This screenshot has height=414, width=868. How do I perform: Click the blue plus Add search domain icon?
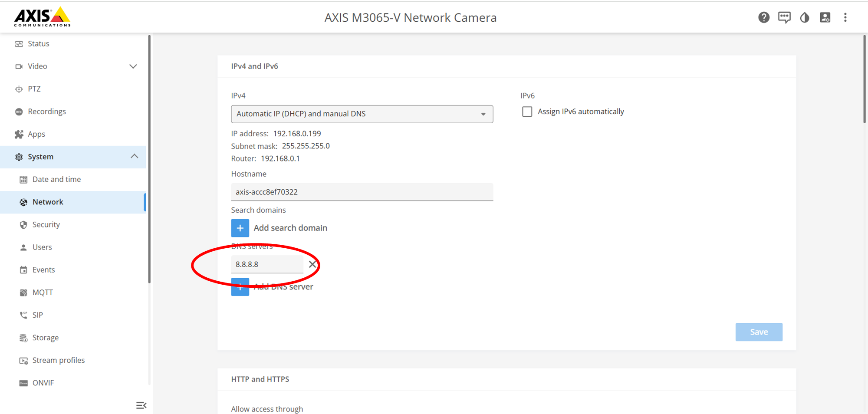[x=240, y=228]
